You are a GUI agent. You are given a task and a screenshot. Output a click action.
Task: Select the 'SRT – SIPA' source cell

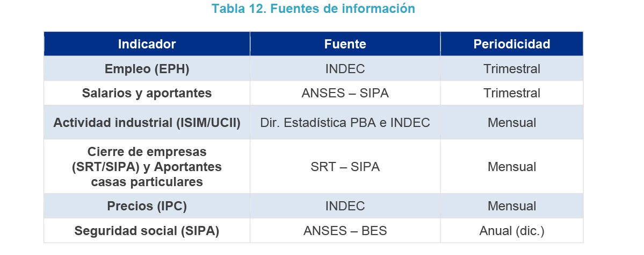[x=345, y=167]
